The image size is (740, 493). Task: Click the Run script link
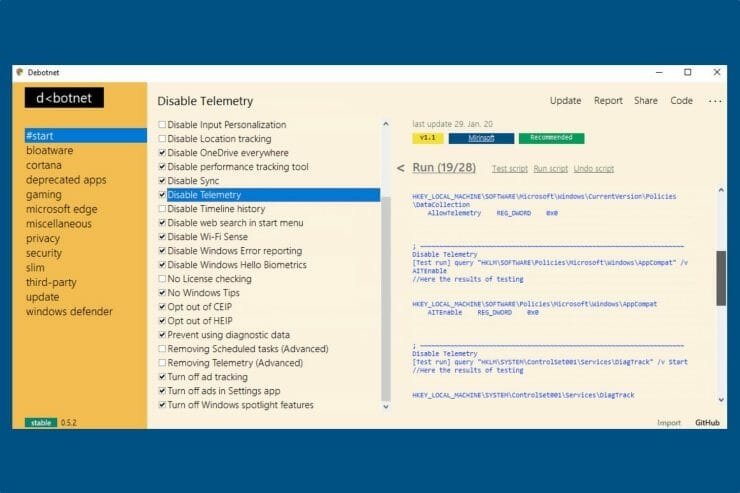[550, 168]
